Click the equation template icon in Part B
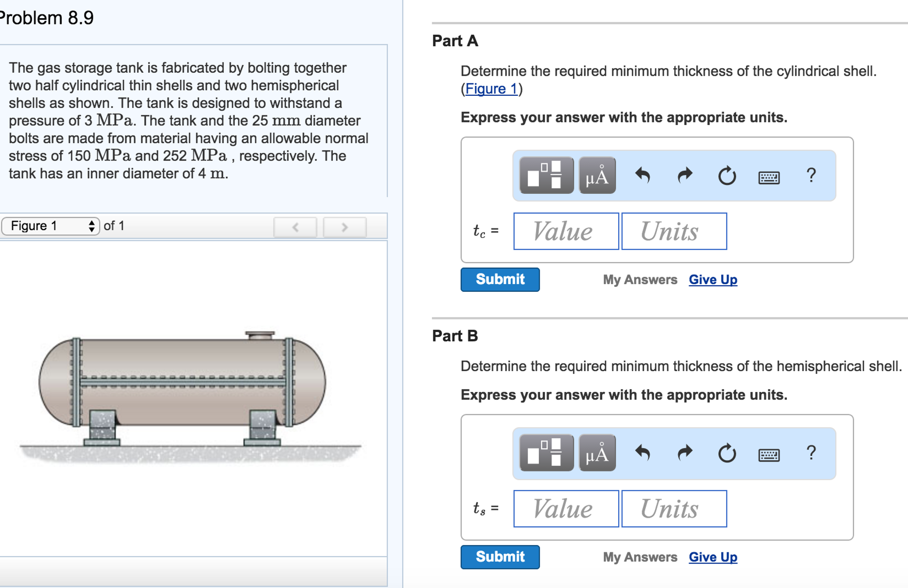The height and width of the screenshot is (588, 908). coord(546,453)
